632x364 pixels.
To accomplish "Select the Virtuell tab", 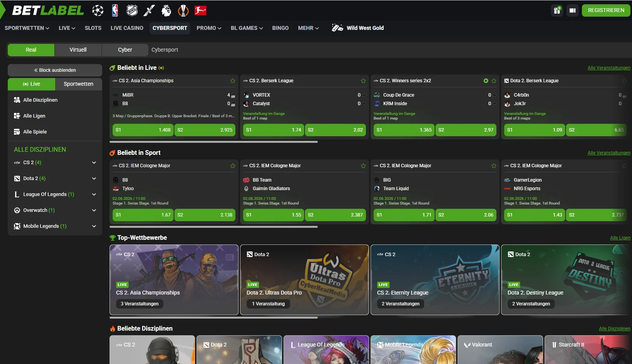I will [78, 50].
